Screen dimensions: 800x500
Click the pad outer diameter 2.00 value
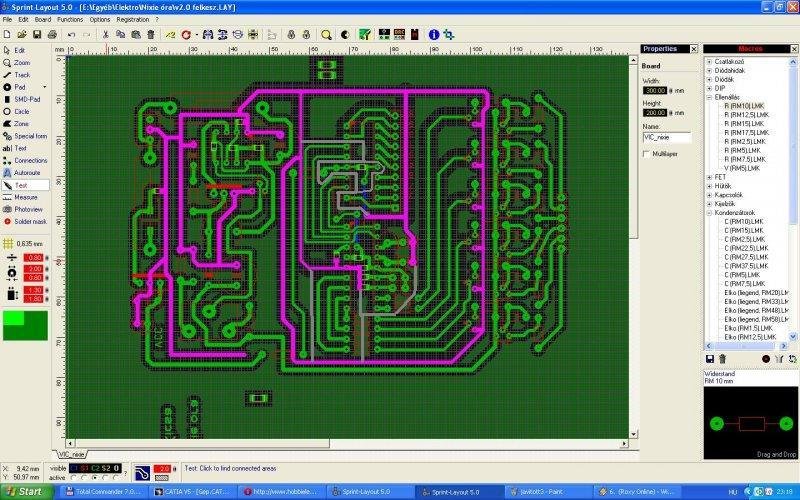coord(33,269)
